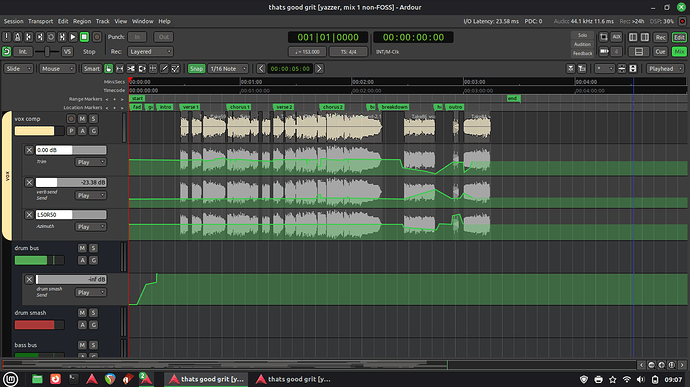Select the Stretch/time-fx tool
Image resolution: width=690 pixels, height=387 pixels.
pyautogui.click(x=153, y=69)
